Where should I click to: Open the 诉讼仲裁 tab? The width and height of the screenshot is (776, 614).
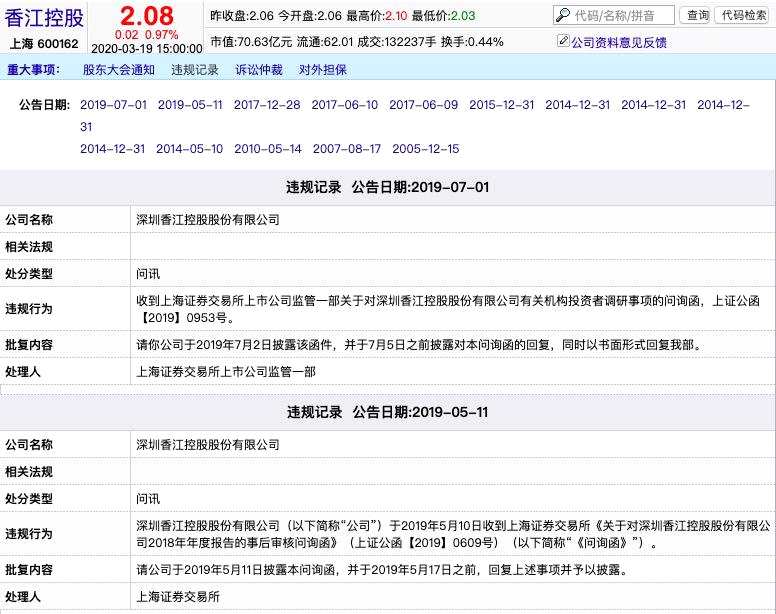tap(259, 70)
